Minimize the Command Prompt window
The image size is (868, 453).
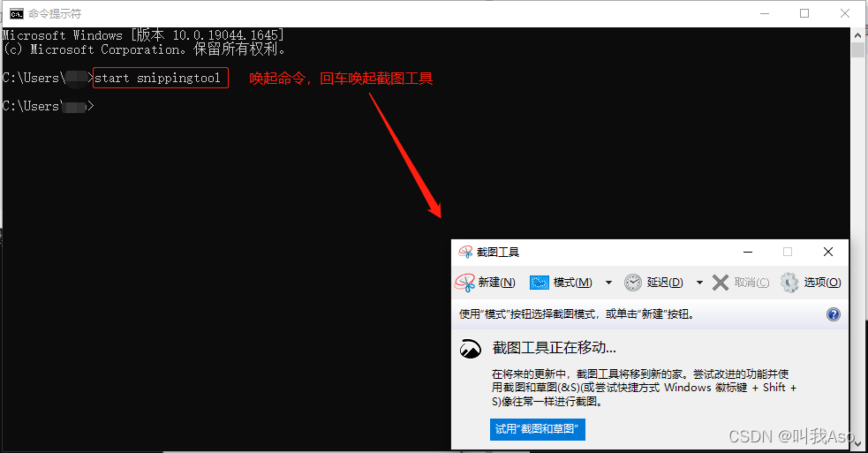(765, 13)
